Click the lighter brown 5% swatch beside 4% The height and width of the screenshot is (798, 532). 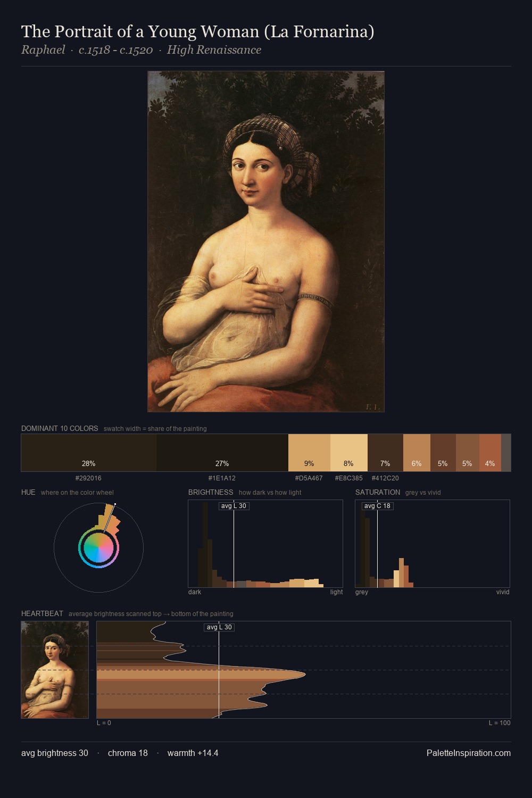point(468,453)
